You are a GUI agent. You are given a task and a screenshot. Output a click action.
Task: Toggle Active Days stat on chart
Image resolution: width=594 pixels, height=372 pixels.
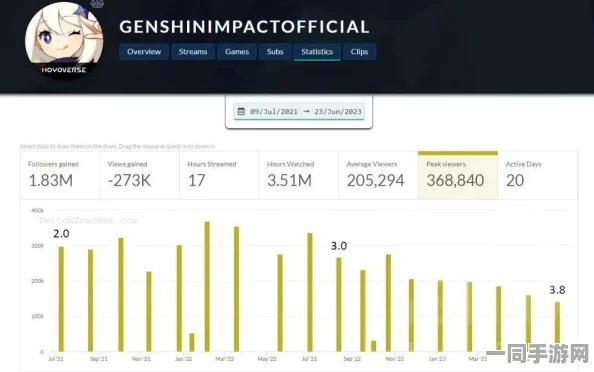538,175
